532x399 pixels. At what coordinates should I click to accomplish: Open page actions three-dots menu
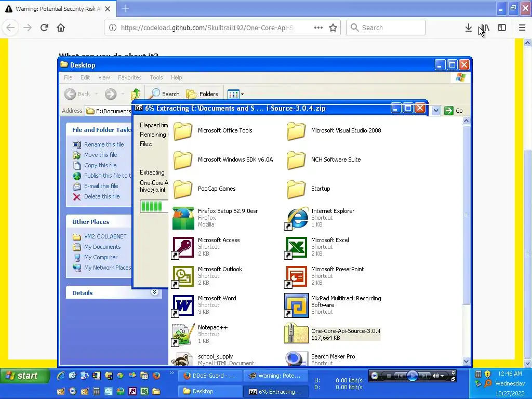click(318, 28)
